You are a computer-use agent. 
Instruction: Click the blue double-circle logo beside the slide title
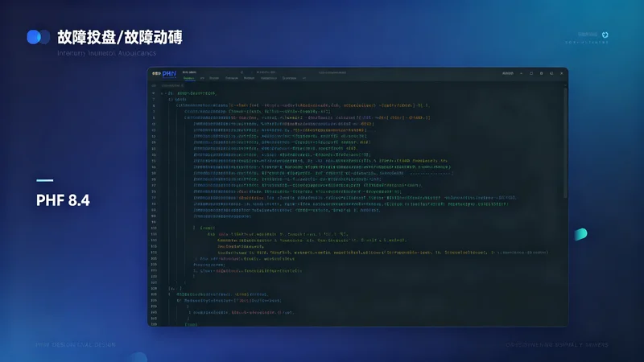[x=38, y=37]
